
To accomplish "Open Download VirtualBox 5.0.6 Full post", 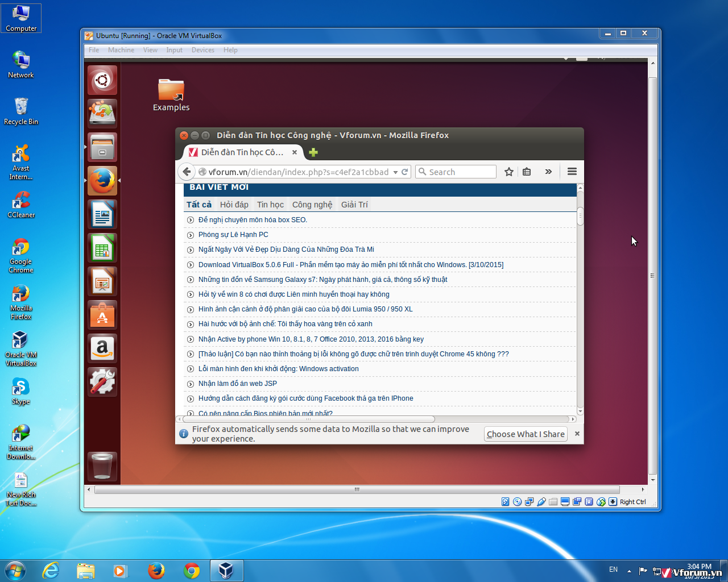I will click(x=351, y=265).
